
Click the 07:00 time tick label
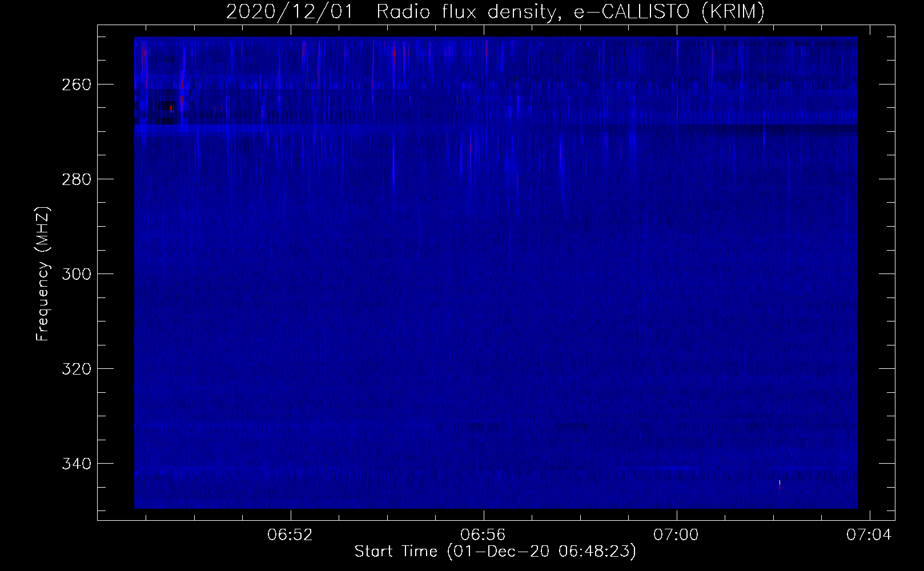(x=677, y=535)
